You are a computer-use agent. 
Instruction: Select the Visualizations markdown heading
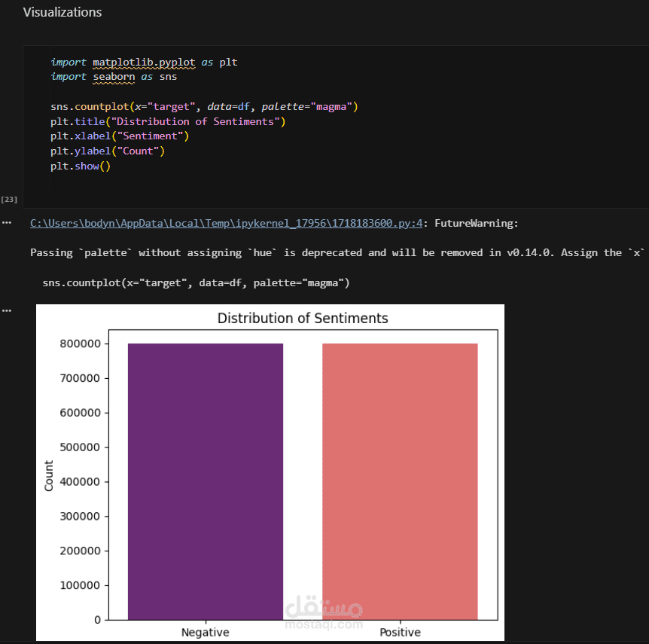pyautogui.click(x=62, y=12)
